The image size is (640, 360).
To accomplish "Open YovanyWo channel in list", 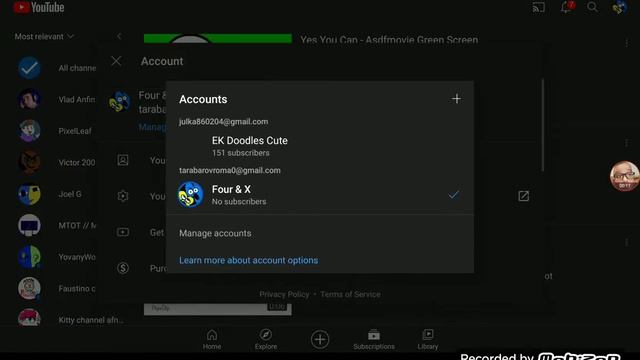I will [x=56, y=257].
